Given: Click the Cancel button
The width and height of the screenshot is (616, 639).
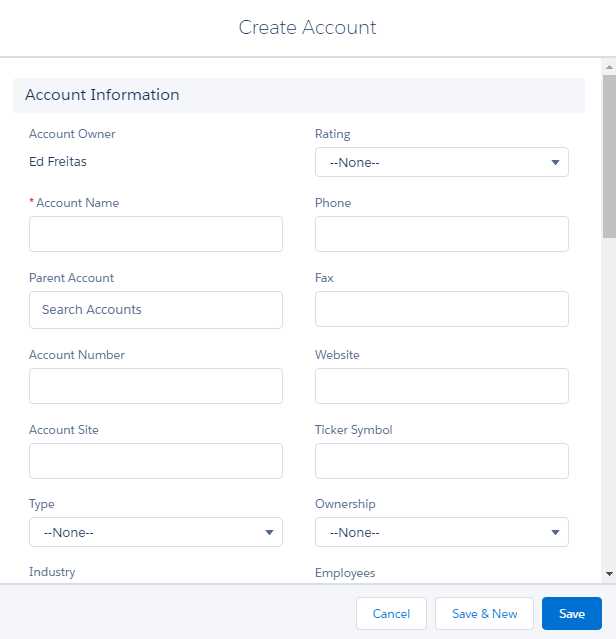Looking at the screenshot, I should click(x=391, y=613).
